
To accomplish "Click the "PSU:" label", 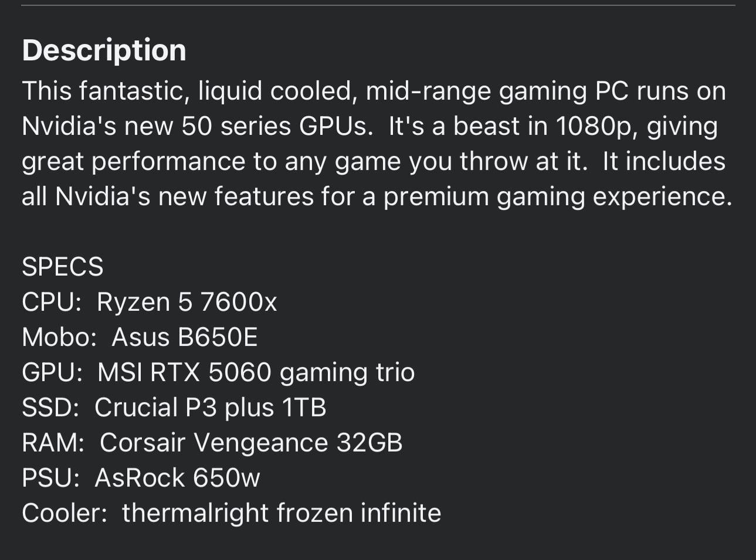I will click(x=50, y=478).
